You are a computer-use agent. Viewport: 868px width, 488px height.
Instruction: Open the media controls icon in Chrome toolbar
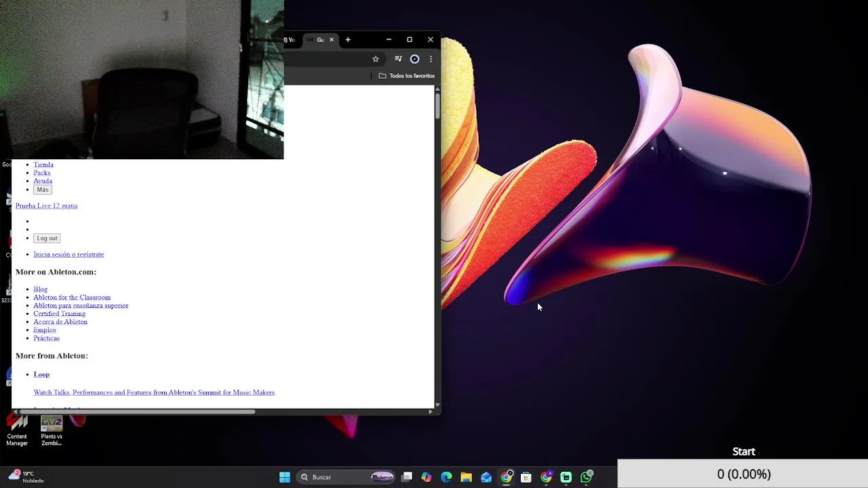398,59
